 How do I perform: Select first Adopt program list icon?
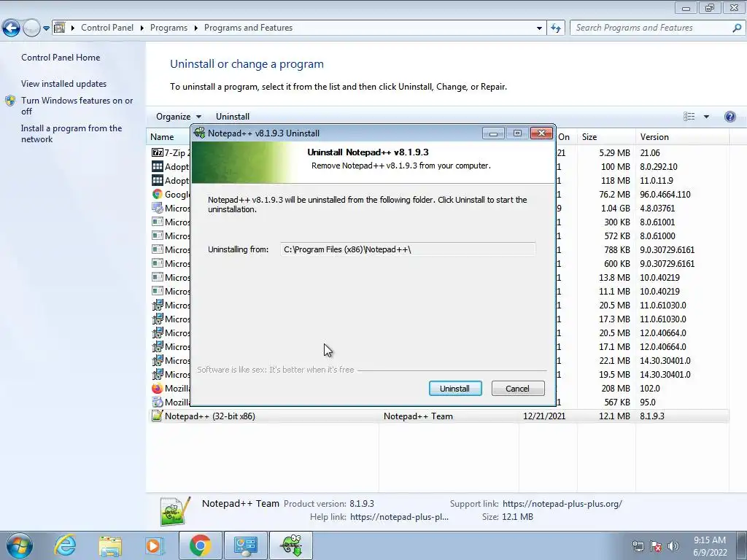158,167
